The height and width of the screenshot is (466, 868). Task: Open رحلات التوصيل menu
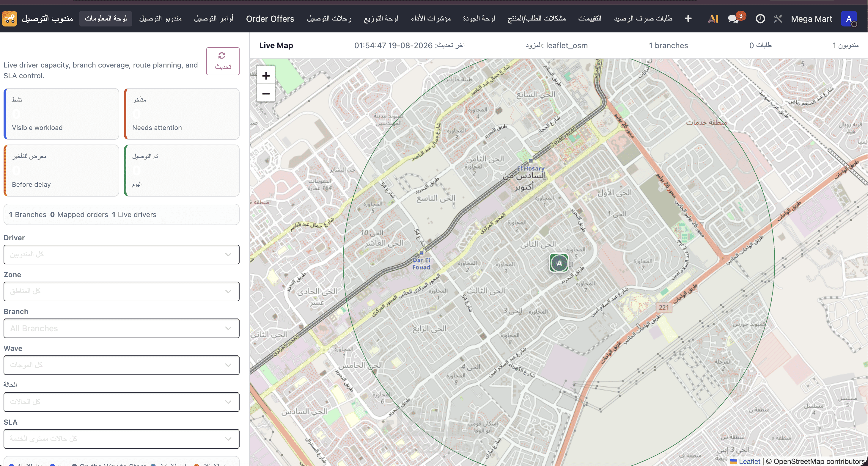329,18
